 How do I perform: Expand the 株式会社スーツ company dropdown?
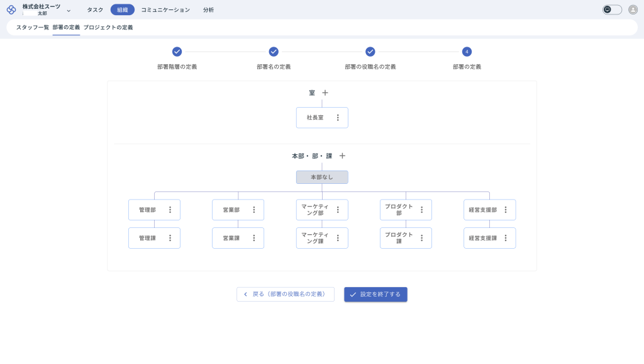point(69,11)
